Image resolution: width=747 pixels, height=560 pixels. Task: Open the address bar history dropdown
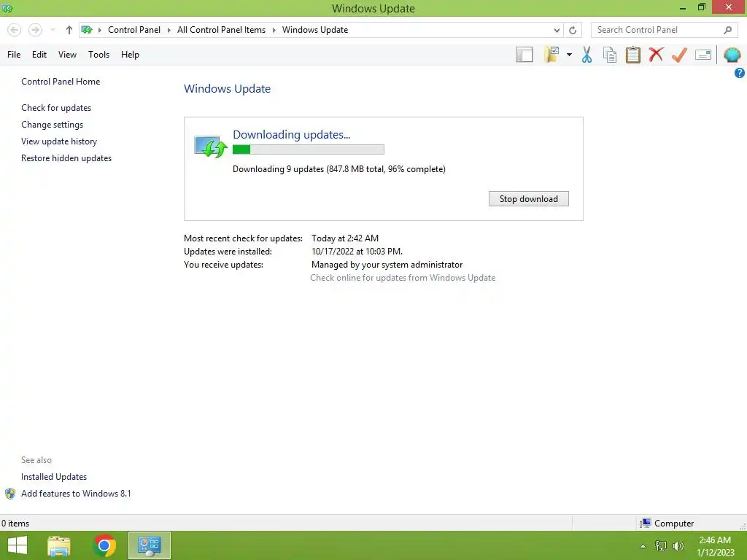[557, 30]
